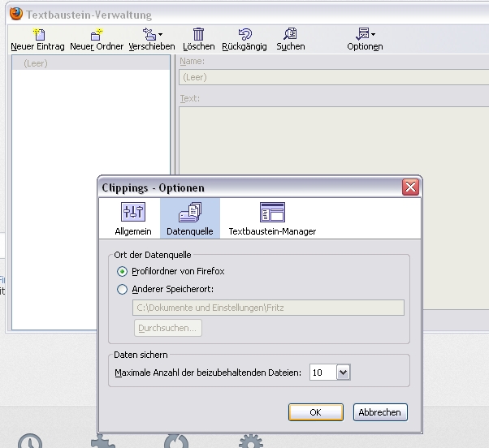Close the Clippings - Optionen dialog
489x448 pixels.
point(410,187)
